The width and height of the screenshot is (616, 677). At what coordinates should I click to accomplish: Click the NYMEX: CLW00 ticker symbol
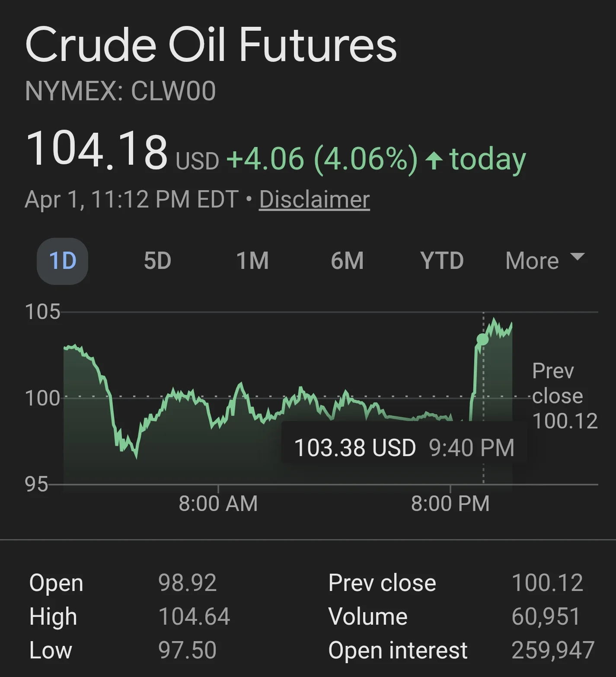pos(120,91)
